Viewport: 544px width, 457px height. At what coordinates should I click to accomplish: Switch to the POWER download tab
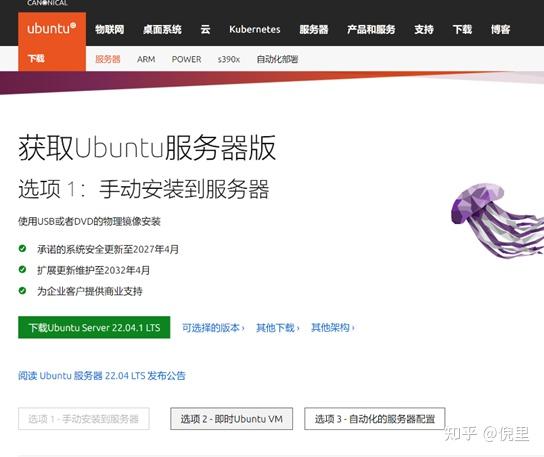coord(187,59)
